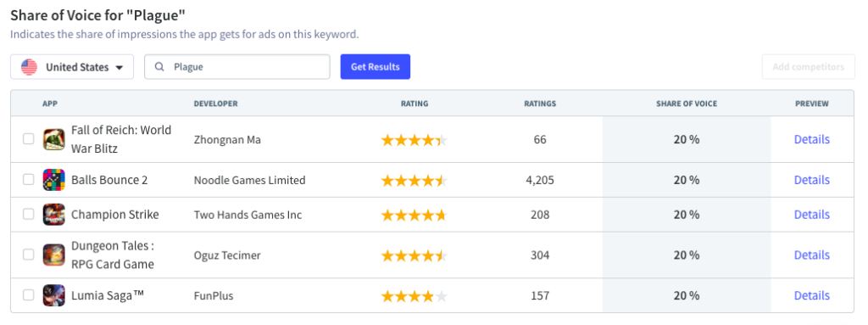868x325 pixels.
Task: Click Fall of Reich 20 % share value
Action: (x=687, y=140)
